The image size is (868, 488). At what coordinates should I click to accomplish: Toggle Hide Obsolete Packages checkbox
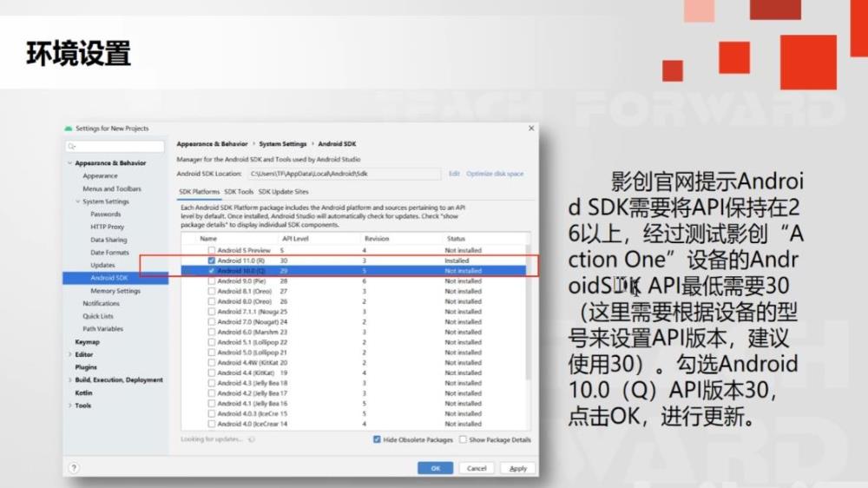pyautogui.click(x=377, y=439)
